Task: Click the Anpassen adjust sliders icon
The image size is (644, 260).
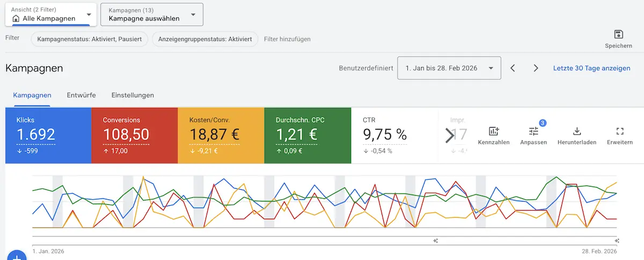Action: click(533, 131)
